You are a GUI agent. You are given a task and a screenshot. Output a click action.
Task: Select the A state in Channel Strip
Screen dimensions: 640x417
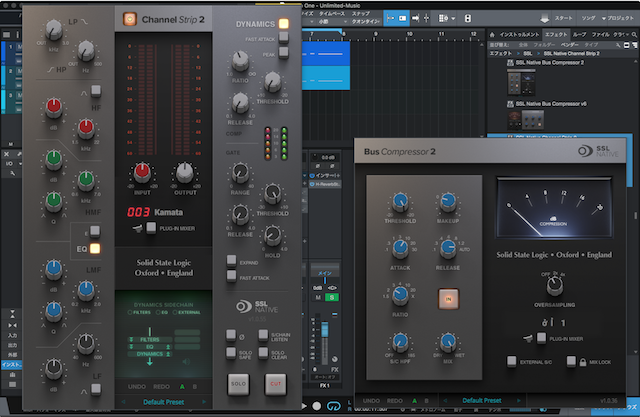click(x=182, y=386)
